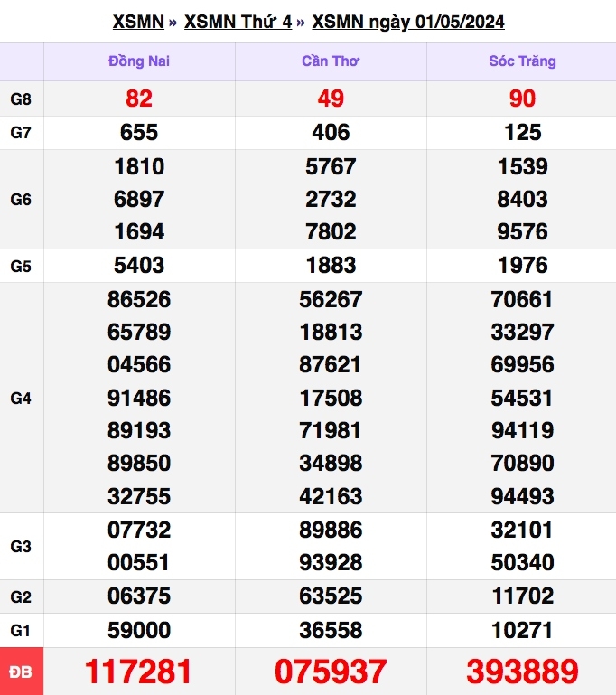The width and height of the screenshot is (616, 695).
Task: Click the Sóc Trăng column header
Action: tap(523, 61)
